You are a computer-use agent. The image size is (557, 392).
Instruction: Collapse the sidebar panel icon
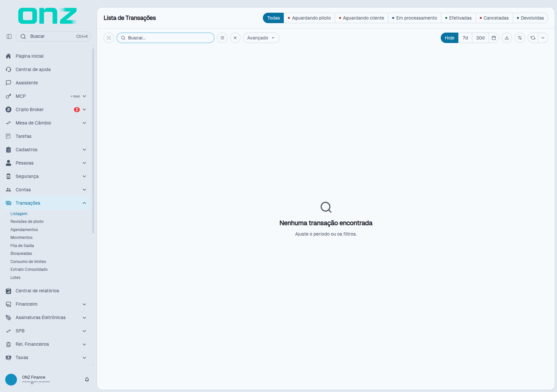pos(9,36)
